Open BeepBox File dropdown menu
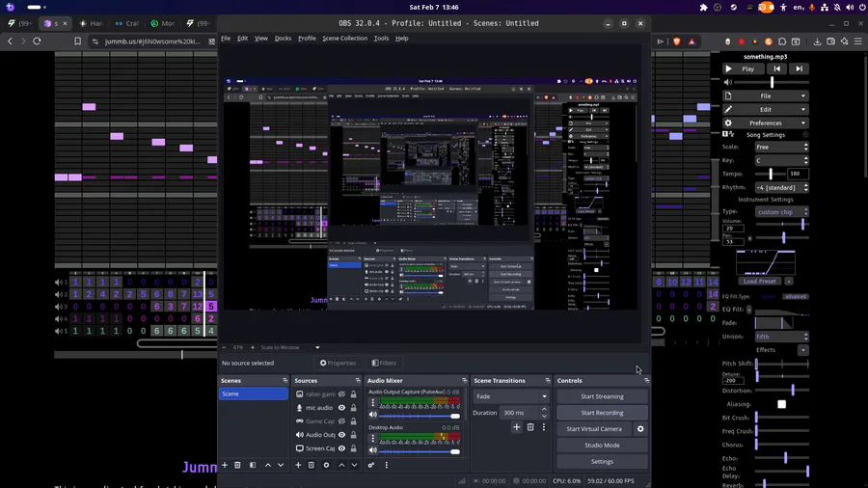The image size is (868, 488). (766, 96)
